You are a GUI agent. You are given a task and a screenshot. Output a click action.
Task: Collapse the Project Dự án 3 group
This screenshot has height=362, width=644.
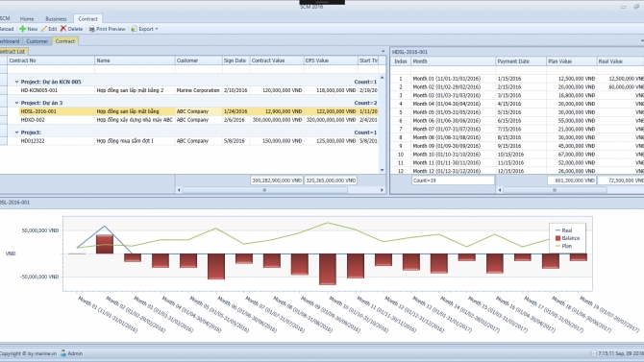click(17, 103)
